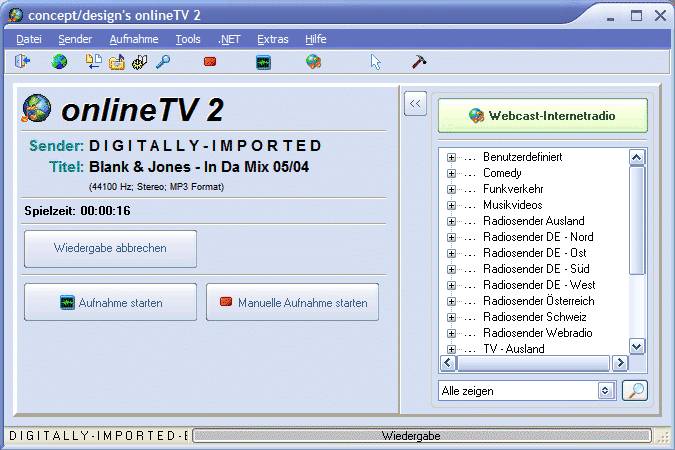Click the app icon in title bar
The width and height of the screenshot is (675, 450).
pyautogui.click(x=15, y=15)
